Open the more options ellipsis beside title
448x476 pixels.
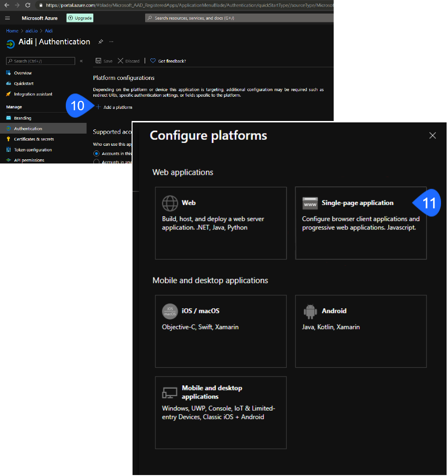point(112,42)
